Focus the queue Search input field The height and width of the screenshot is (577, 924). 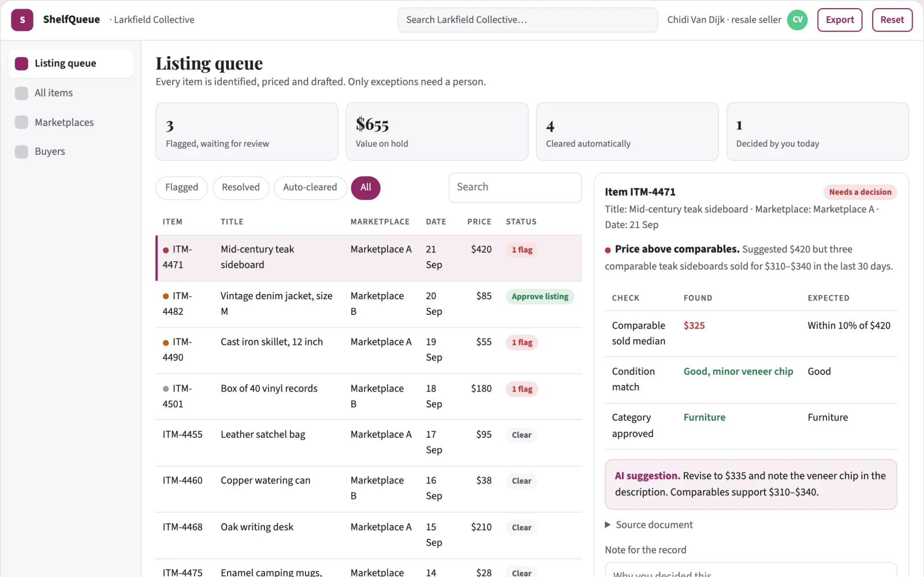(x=515, y=188)
